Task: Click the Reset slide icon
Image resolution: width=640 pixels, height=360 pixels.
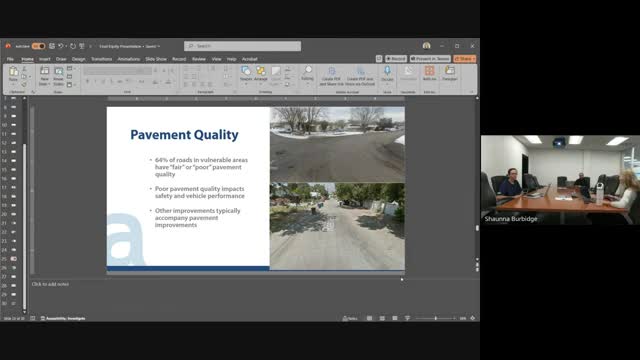Action: click(70, 77)
